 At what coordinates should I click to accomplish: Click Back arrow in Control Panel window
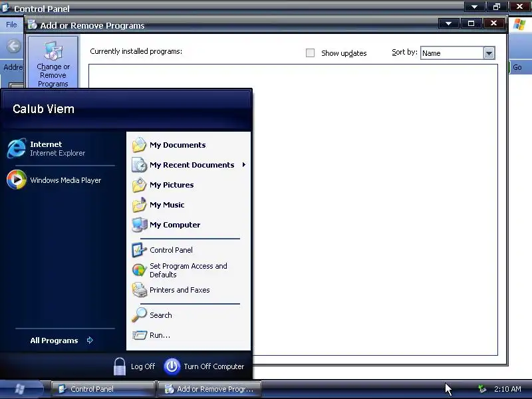click(x=14, y=46)
